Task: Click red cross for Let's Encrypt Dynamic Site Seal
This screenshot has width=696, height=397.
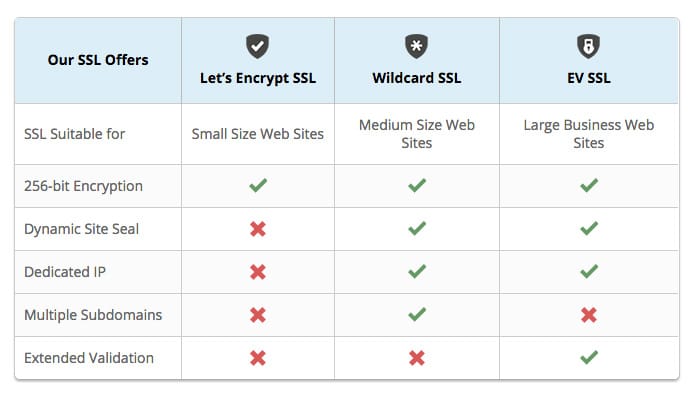Action: (x=258, y=229)
